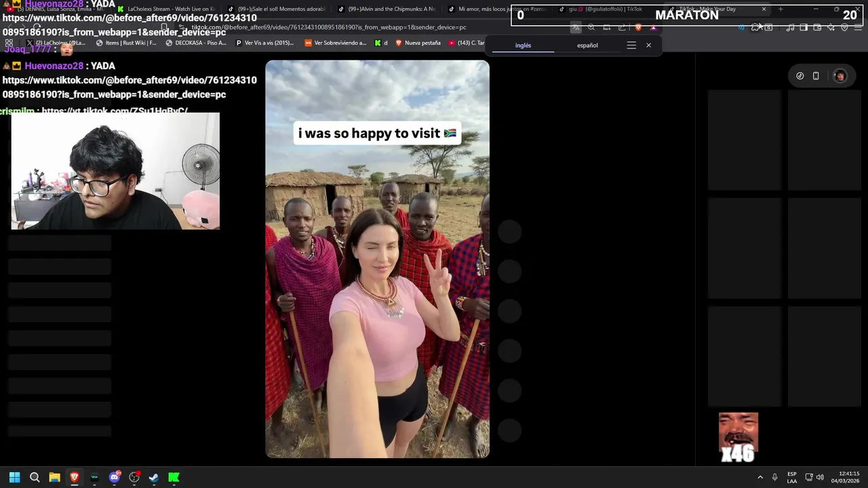Viewport: 868px width, 488px height.
Task: Show hidden system tray icons
Action: click(760, 477)
